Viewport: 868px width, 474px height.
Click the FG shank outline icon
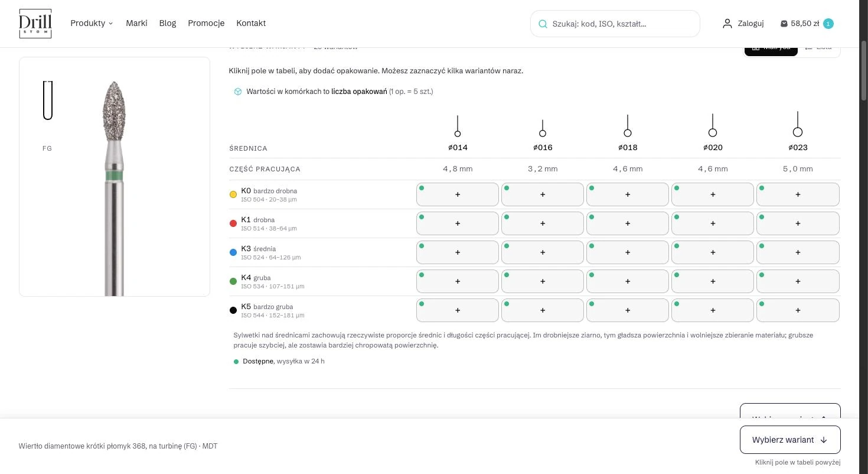tap(48, 100)
